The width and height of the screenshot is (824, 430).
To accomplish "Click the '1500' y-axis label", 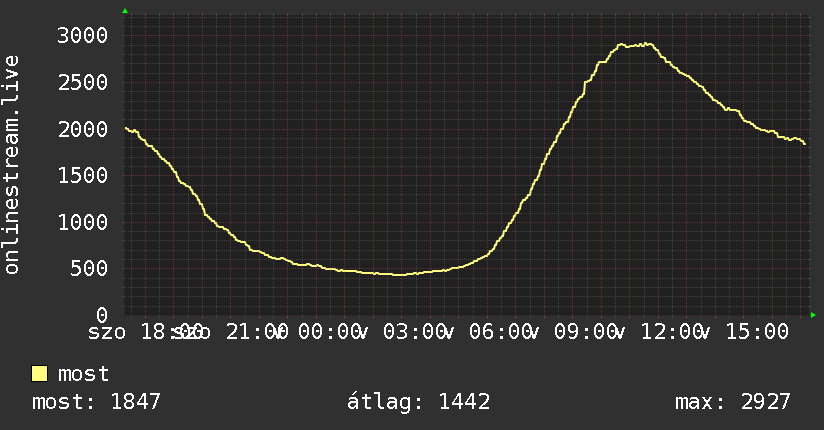I will (x=83, y=176).
